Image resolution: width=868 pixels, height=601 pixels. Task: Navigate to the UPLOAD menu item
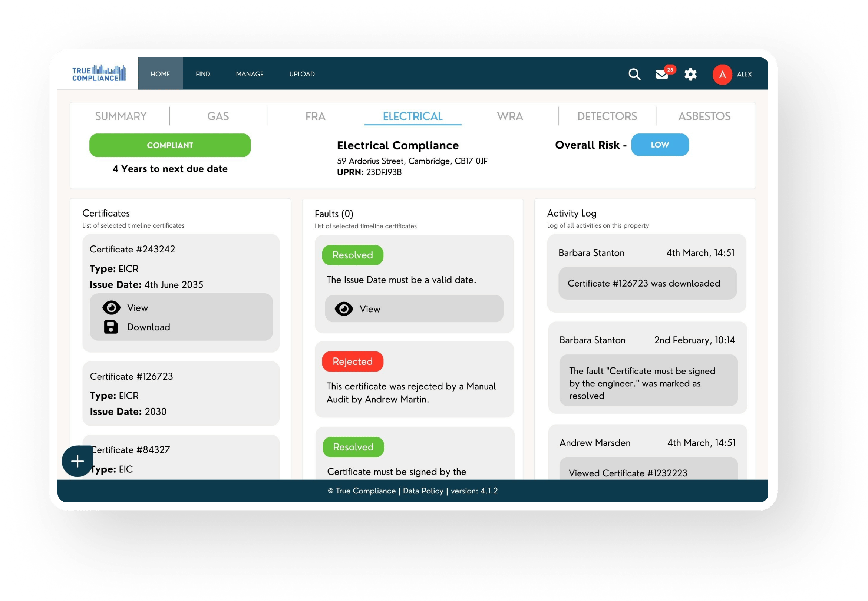tap(302, 74)
